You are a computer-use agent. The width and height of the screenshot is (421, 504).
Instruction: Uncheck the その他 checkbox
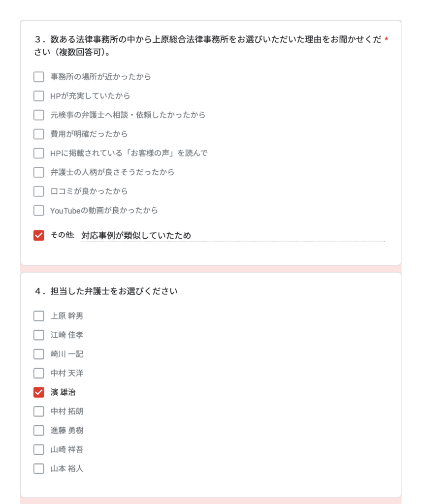(39, 235)
